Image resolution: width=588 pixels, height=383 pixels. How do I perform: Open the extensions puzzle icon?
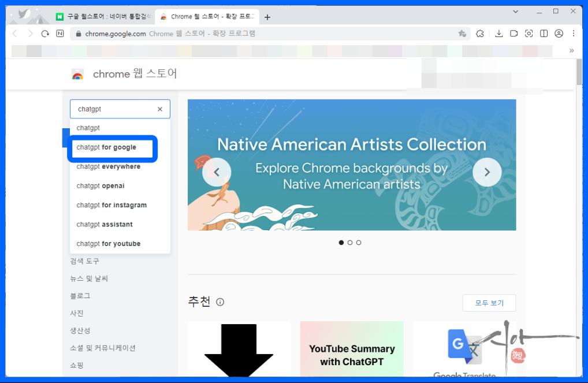[480, 34]
